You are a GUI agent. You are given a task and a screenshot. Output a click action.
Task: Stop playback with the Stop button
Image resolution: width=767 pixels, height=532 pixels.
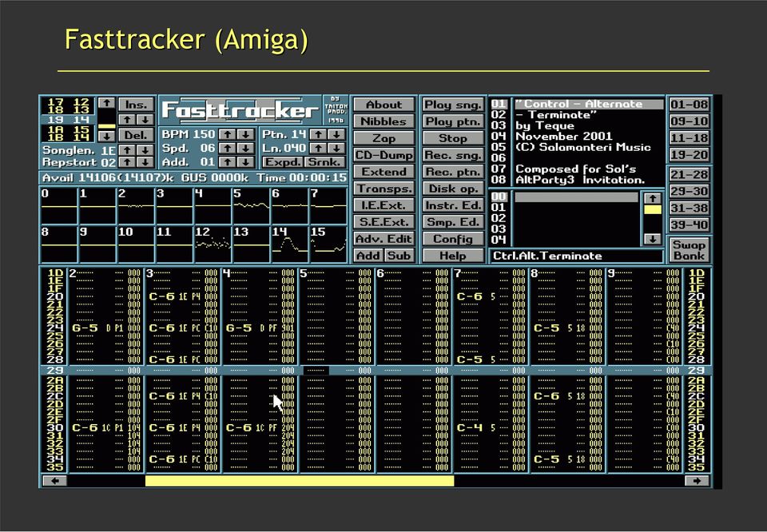pos(453,138)
